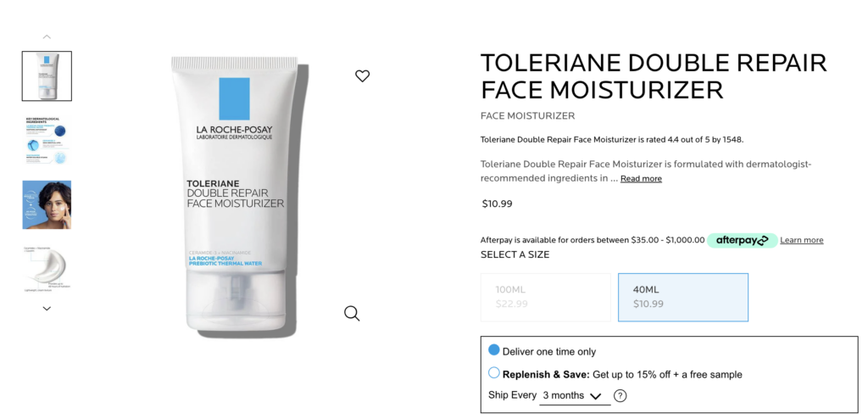
Task: View the model face photo thumbnail
Action: 47,204
